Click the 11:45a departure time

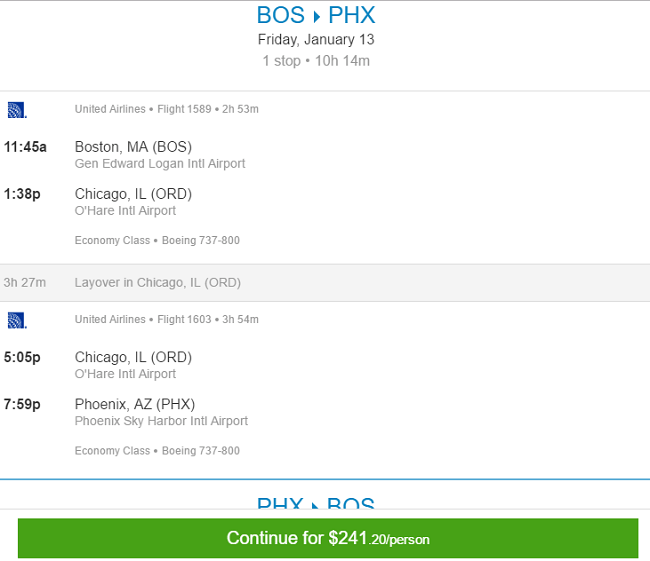(x=25, y=147)
